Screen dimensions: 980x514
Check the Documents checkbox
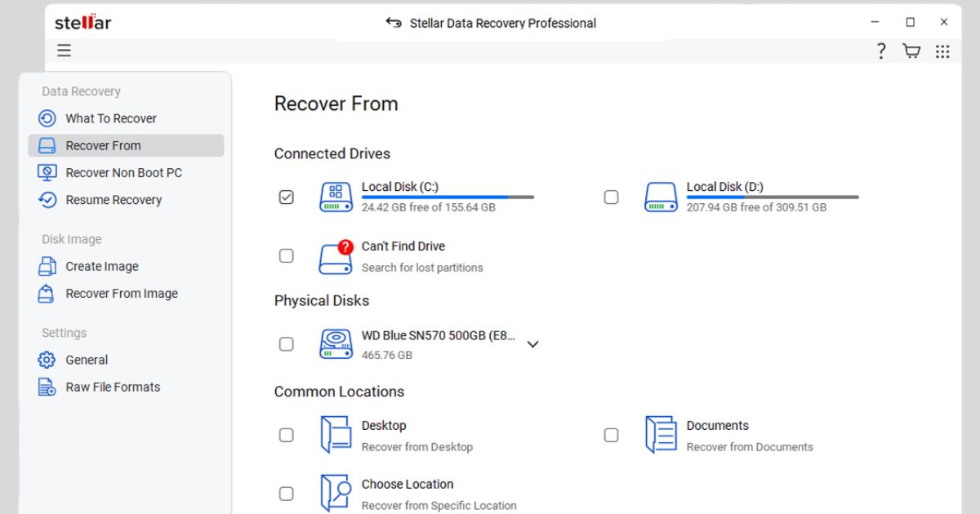pos(611,435)
